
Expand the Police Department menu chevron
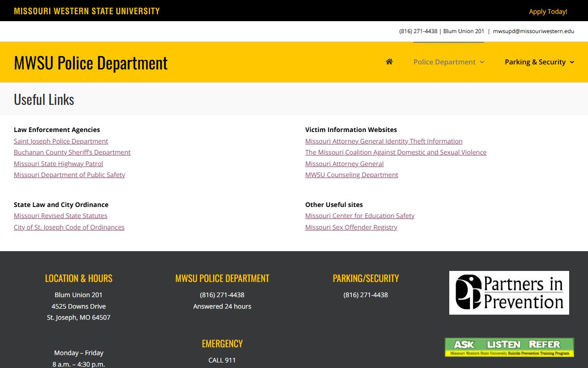[x=482, y=62]
